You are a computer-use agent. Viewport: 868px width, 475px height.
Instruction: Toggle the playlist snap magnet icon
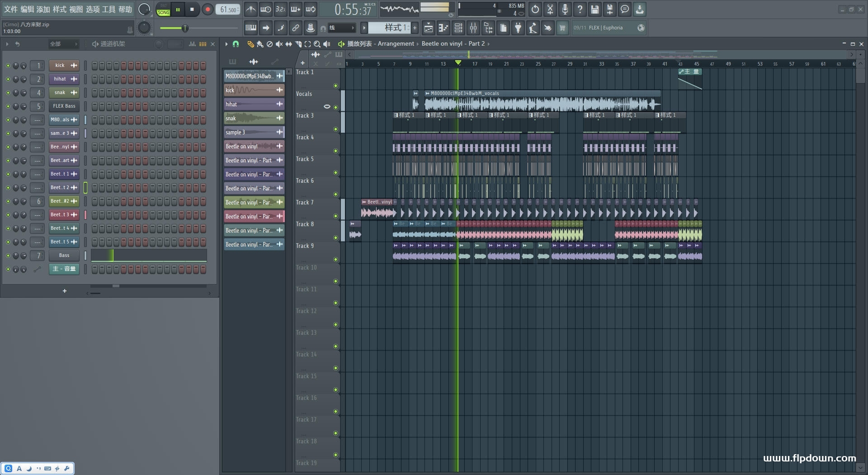(x=236, y=44)
